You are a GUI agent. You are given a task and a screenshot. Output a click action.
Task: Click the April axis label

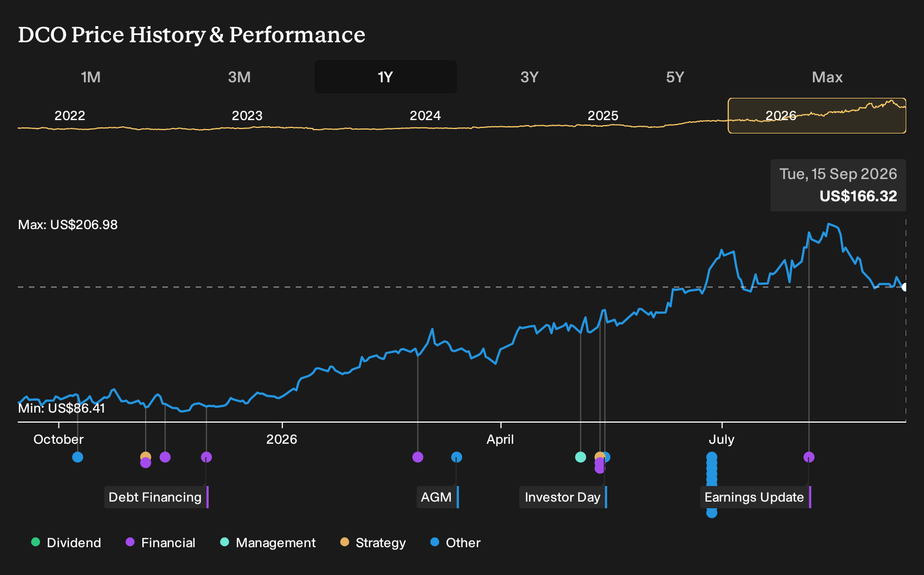(500, 439)
